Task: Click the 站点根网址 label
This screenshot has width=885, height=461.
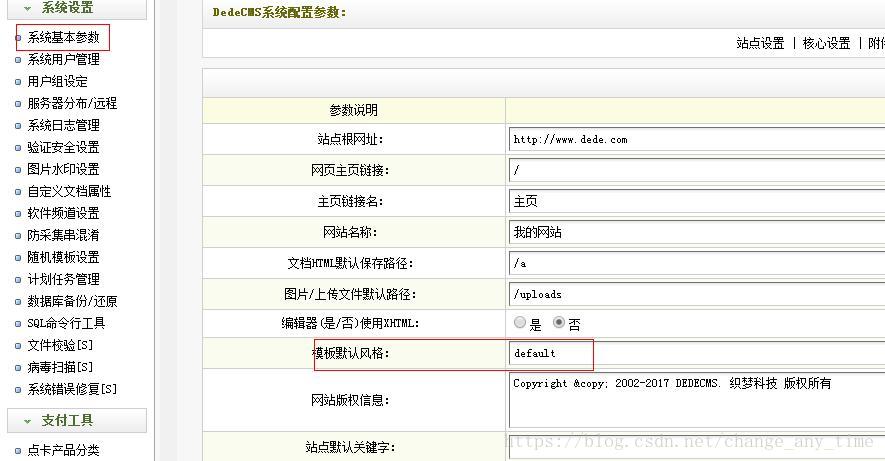Action: (x=350, y=139)
